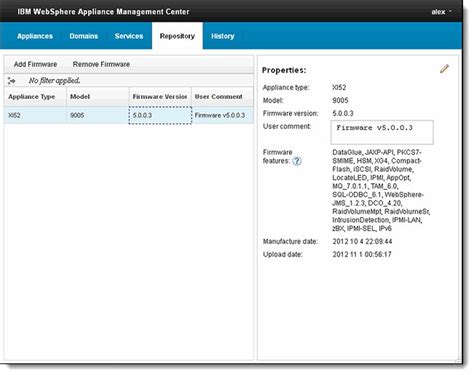Image resolution: width=474 pixels, height=375 pixels.
Task: Edit properties with the pencil icon
Action: tap(444, 69)
